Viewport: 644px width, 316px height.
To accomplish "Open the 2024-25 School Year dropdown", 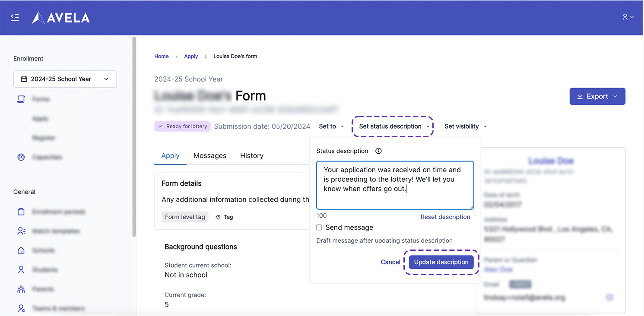I will click(65, 79).
